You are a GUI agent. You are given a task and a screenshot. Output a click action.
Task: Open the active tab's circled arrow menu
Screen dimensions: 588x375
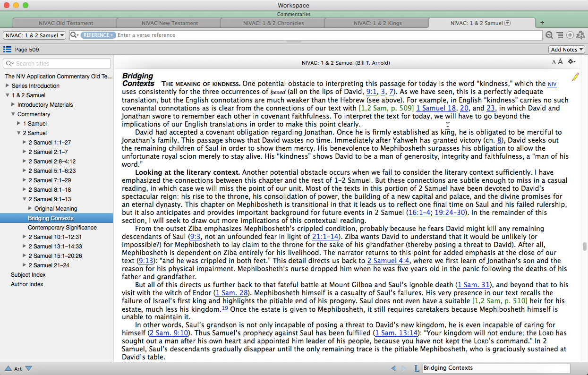[508, 23]
